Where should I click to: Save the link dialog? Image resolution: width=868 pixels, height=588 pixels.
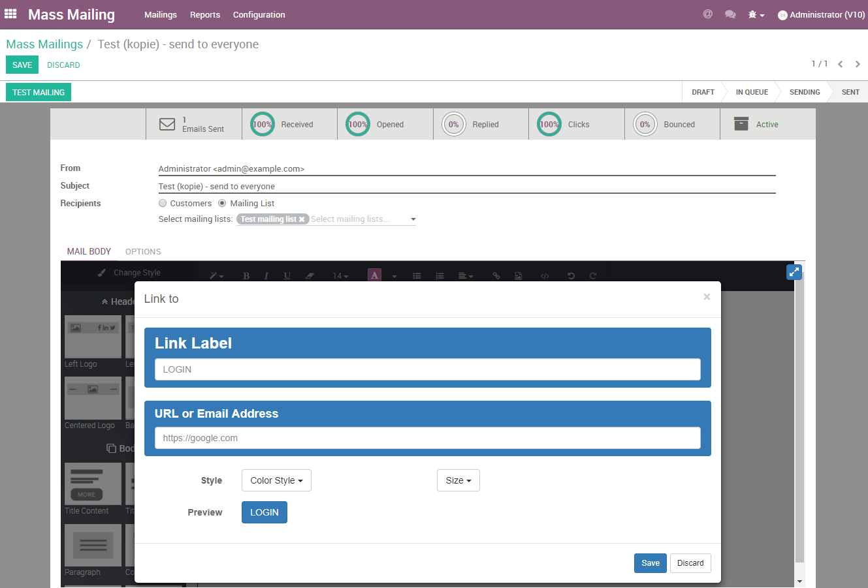pyautogui.click(x=650, y=563)
